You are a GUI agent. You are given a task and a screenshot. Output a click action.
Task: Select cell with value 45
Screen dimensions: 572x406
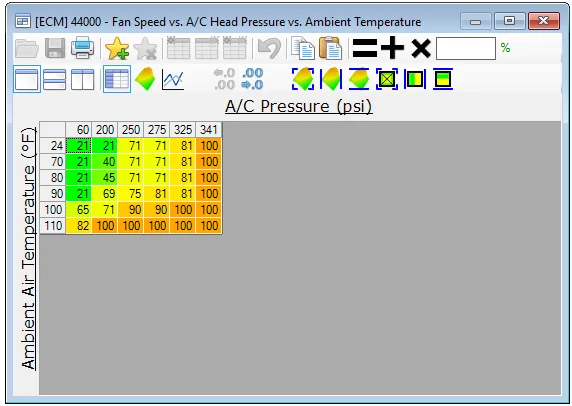click(104, 178)
